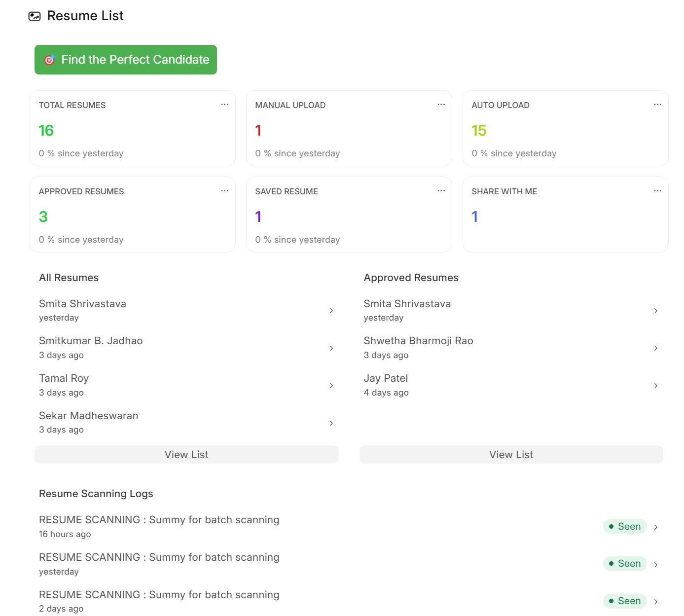This screenshot has height=616, width=684.
Task: Open chevron for Smitkumar B. Jadhao
Action: (x=331, y=348)
